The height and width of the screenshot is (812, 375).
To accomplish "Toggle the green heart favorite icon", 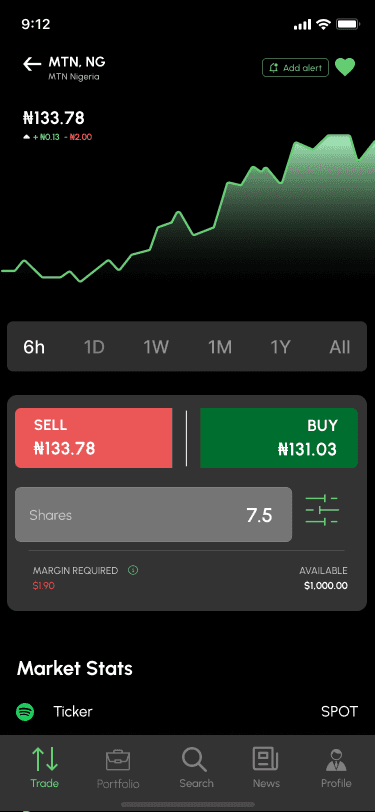I will pyautogui.click(x=345, y=67).
